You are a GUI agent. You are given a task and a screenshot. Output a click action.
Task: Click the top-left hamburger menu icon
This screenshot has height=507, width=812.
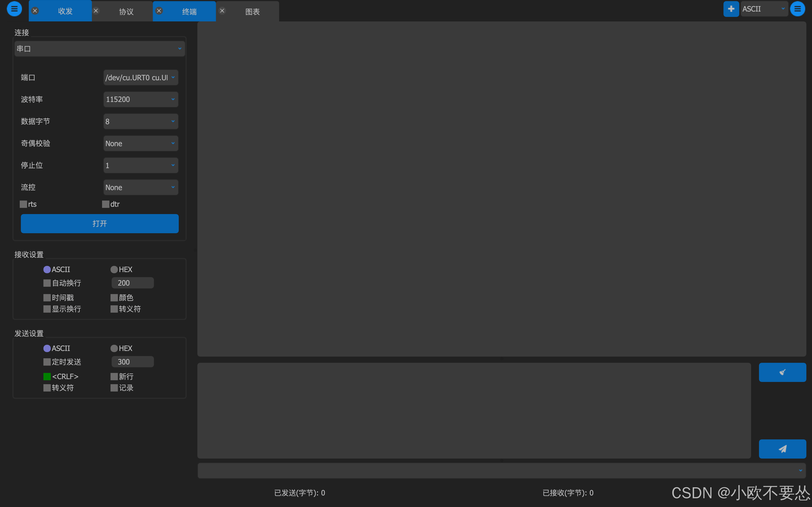click(x=14, y=9)
